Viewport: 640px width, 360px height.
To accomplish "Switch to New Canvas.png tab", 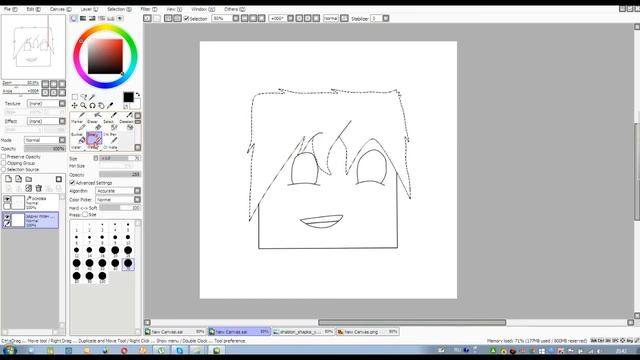I will [367, 332].
